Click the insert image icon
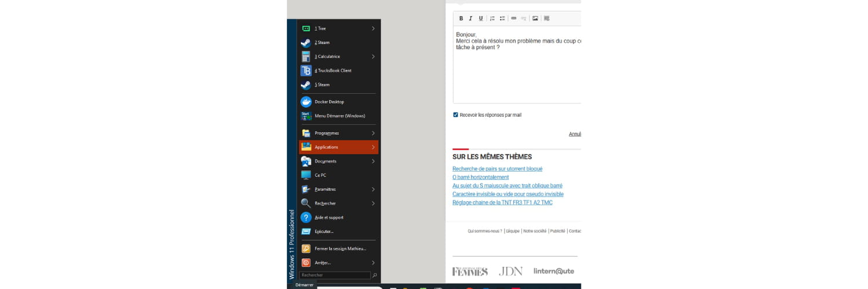This screenshot has width=868, height=289. coord(535,18)
